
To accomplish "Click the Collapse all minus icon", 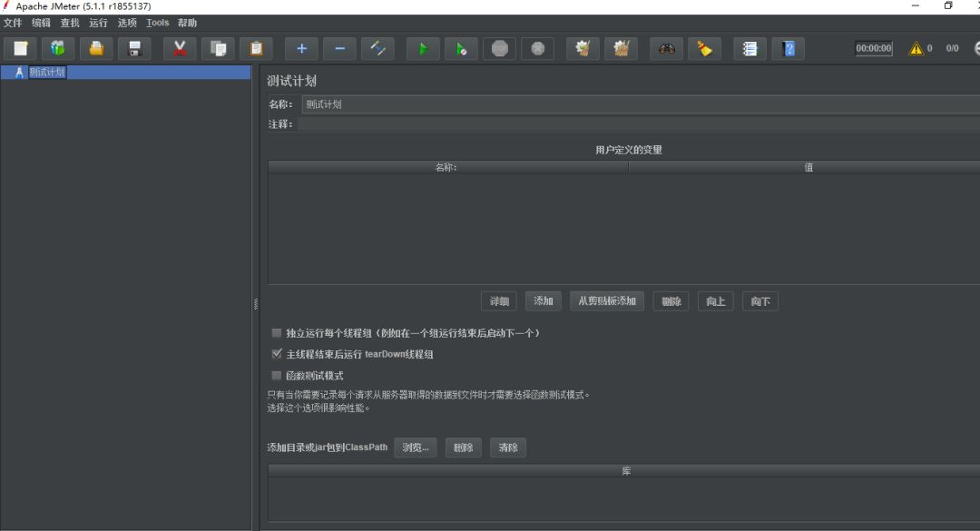I will point(339,49).
